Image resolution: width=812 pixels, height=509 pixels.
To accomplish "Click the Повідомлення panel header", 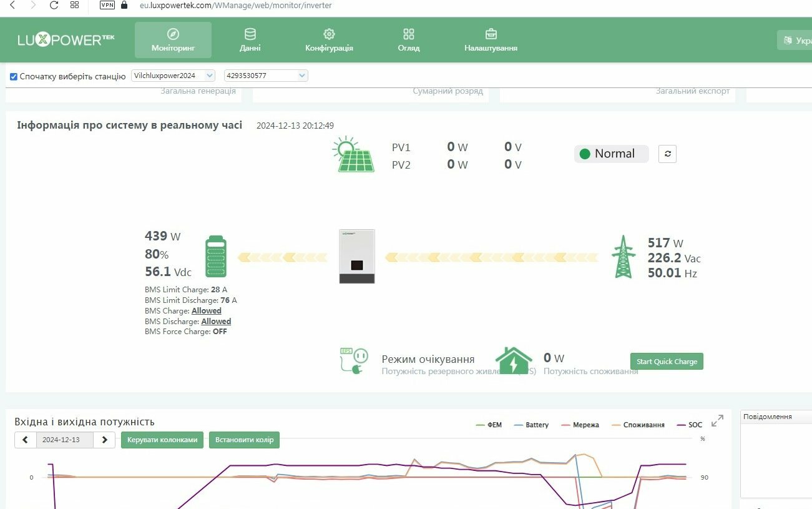I will tap(776, 417).
